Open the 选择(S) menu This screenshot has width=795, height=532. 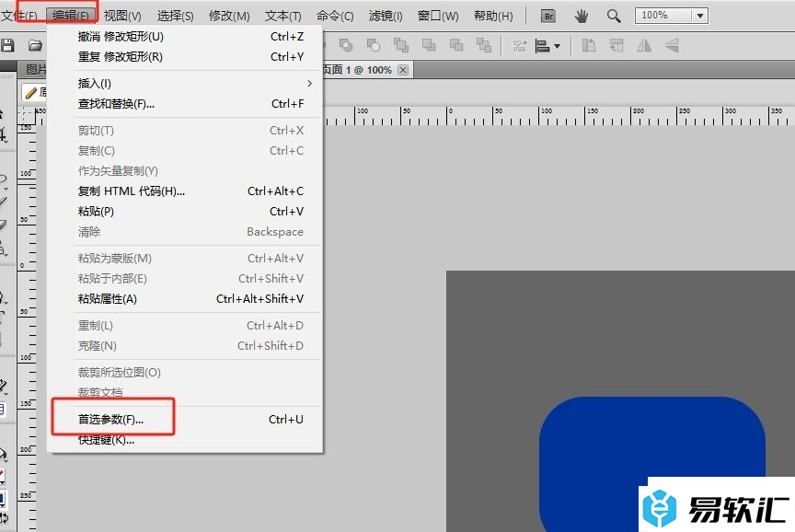175,17
